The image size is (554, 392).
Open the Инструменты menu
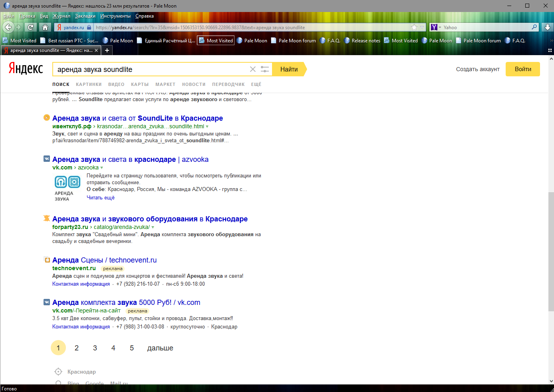point(115,16)
